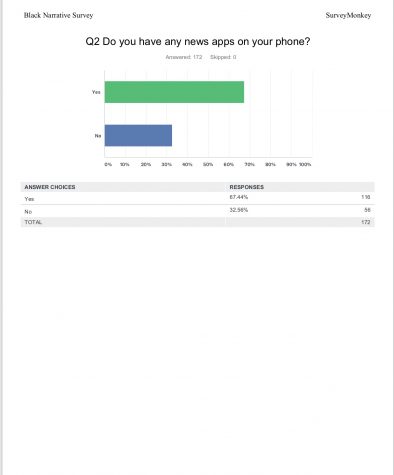Click the 50% tick on x-axis
Viewport: 394px width, 475px height.
[x=208, y=164]
